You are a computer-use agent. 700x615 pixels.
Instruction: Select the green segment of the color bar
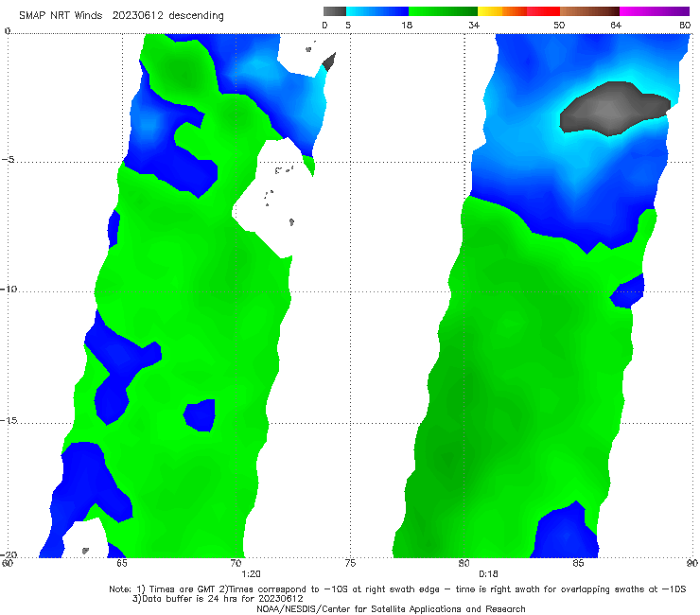point(443,11)
